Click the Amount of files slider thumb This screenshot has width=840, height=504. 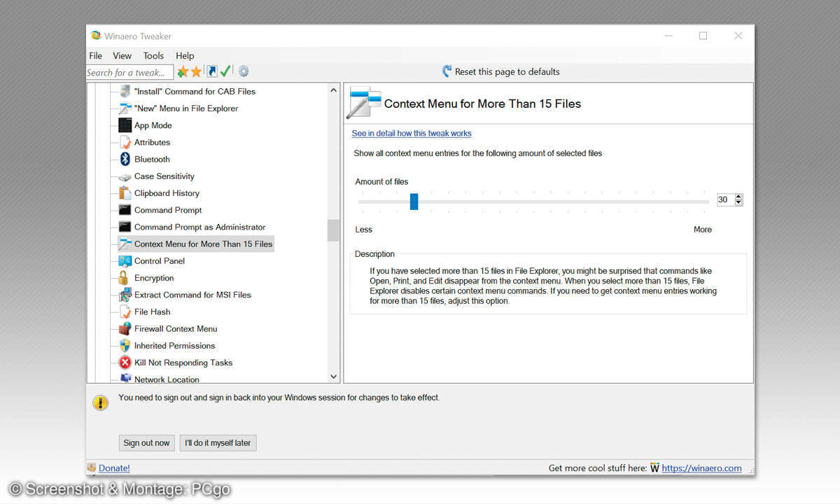(414, 202)
